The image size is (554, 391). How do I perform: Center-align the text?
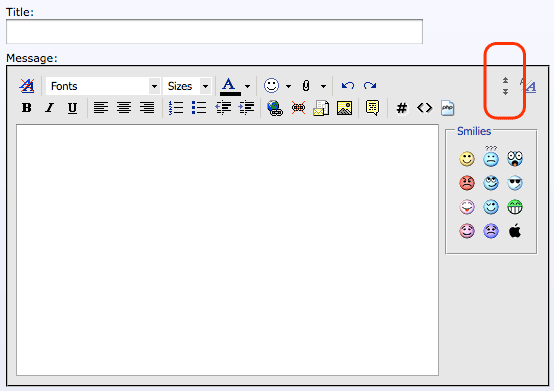124,108
